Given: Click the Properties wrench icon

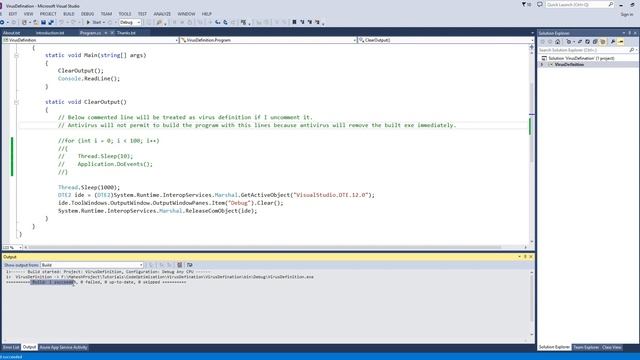Looking at the screenshot, I should point(613,42).
